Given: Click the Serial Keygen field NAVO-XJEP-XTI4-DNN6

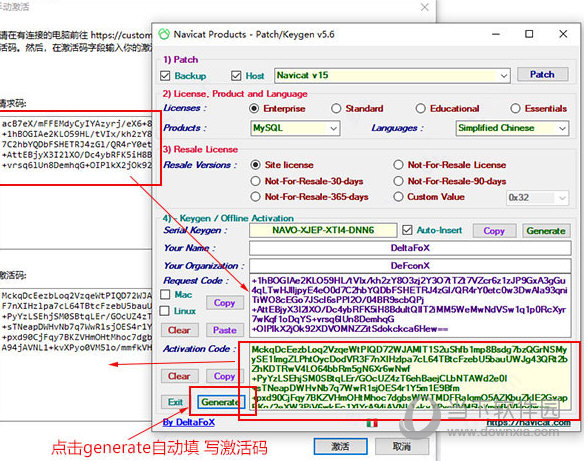Looking at the screenshot, I should [323, 230].
